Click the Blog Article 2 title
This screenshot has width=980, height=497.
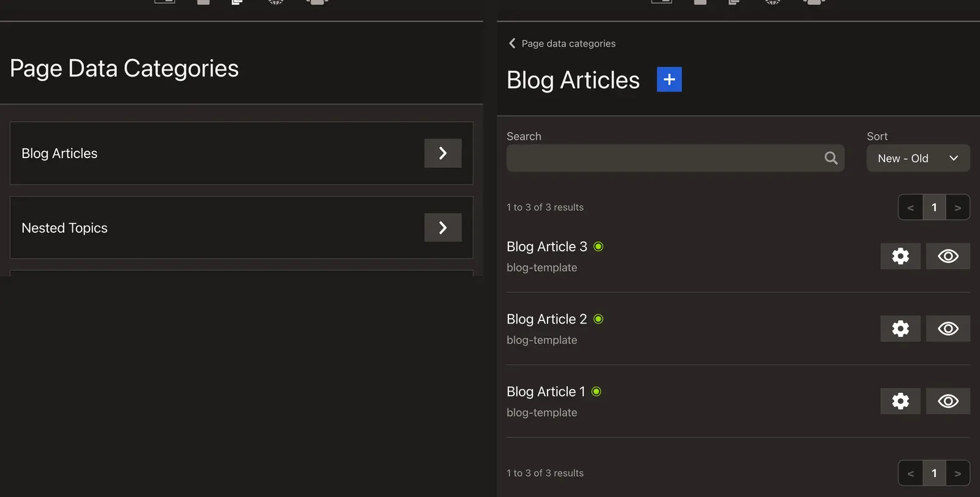(547, 319)
